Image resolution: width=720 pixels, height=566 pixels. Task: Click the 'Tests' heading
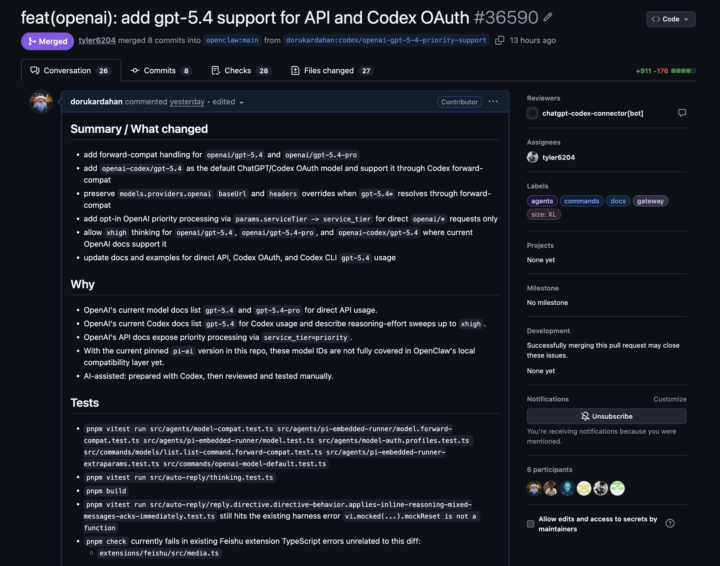[x=84, y=403]
